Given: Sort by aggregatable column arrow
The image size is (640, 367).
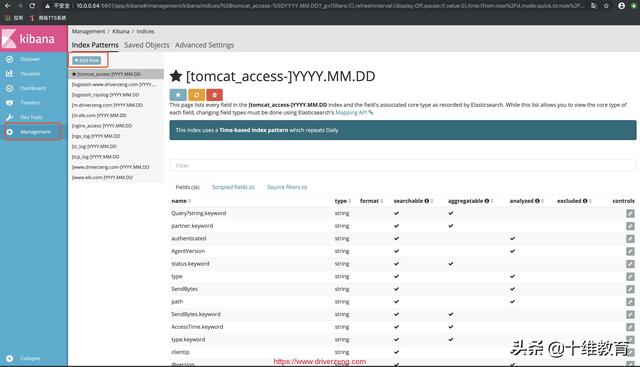Looking at the screenshot, I should point(492,201).
